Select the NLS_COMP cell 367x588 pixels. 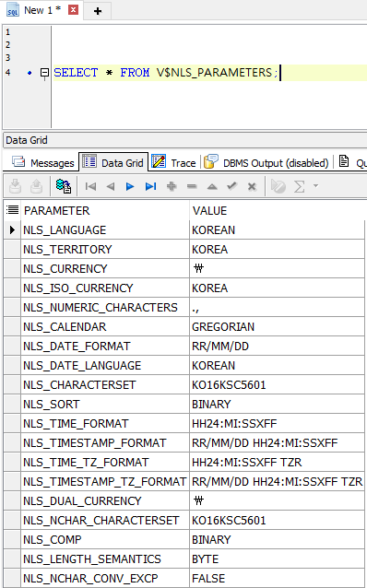pyautogui.click(x=105, y=540)
